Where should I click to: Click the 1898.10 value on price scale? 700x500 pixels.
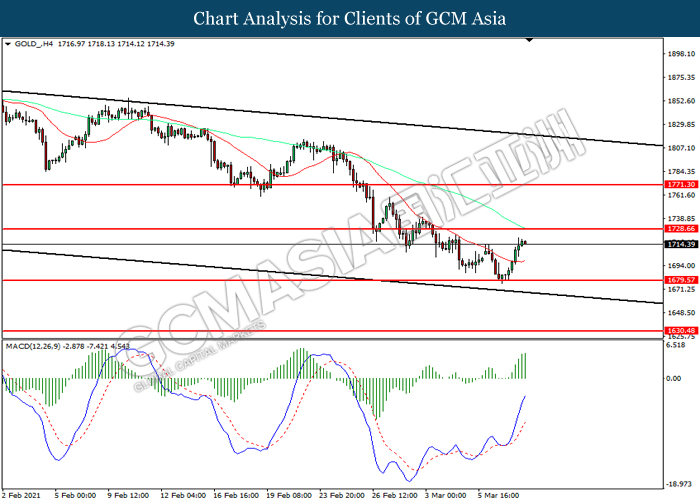coord(681,54)
